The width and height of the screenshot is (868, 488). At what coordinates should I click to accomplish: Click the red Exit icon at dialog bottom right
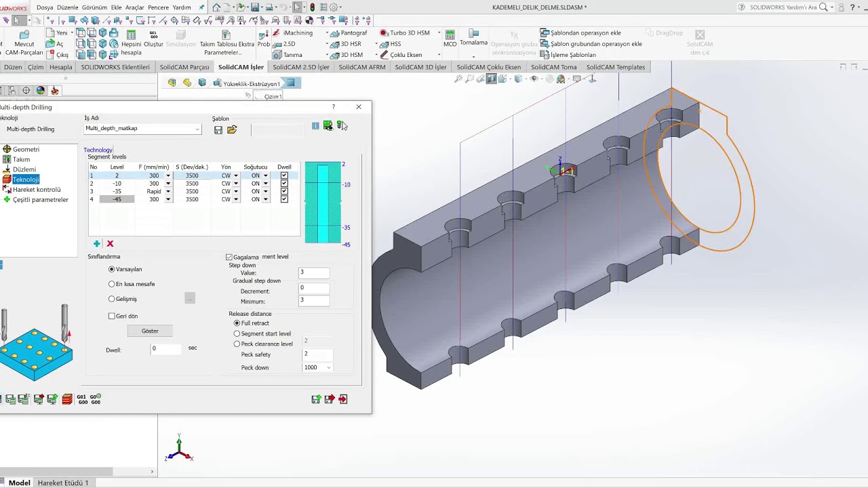point(343,399)
